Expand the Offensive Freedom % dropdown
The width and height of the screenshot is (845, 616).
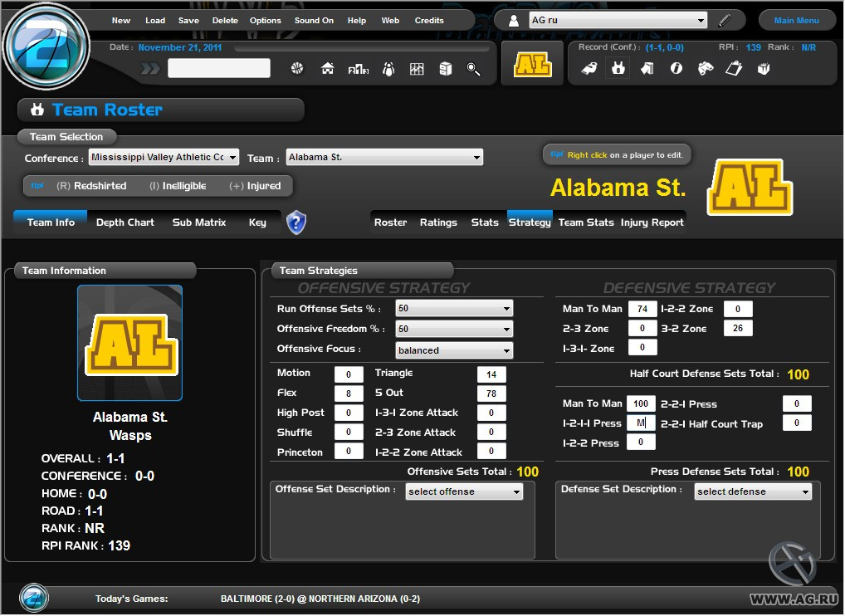[454, 329]
